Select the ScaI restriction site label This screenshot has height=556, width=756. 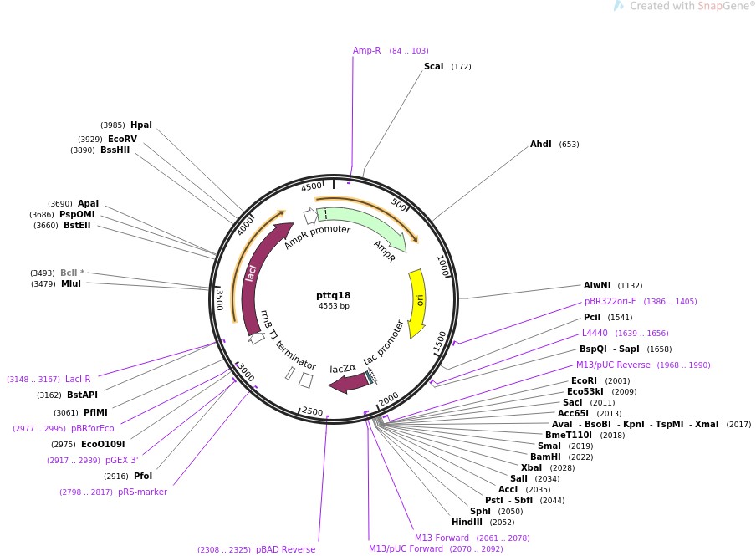(433, 66)
